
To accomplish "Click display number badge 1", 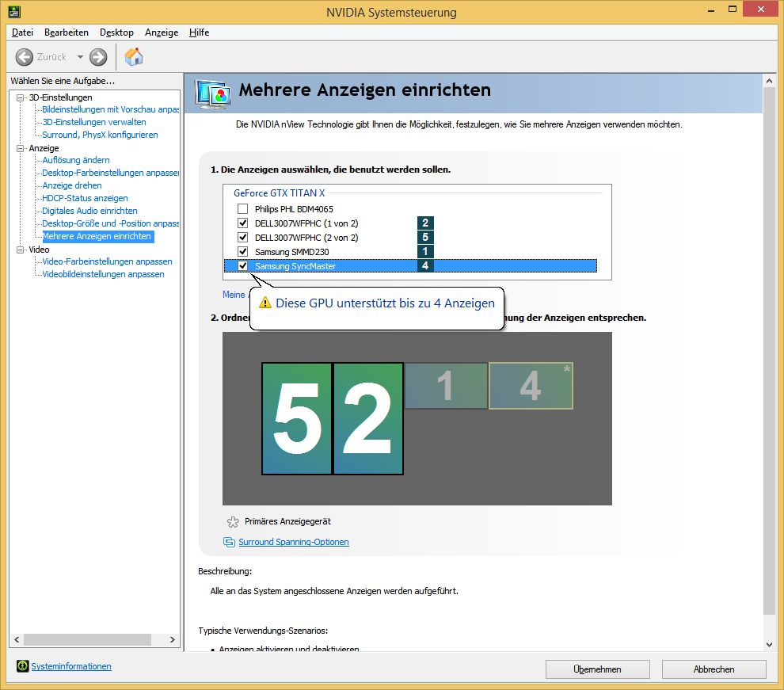I will click(425, 251).
